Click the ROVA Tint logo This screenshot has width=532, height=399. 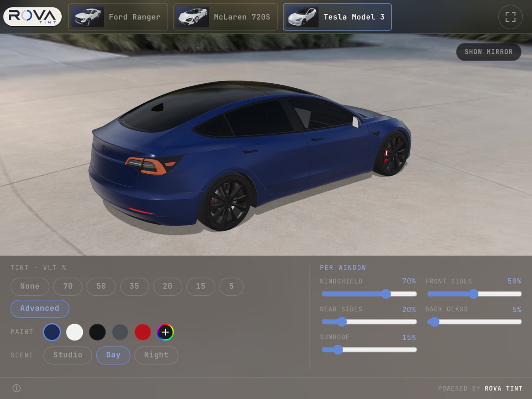point(32,17)
